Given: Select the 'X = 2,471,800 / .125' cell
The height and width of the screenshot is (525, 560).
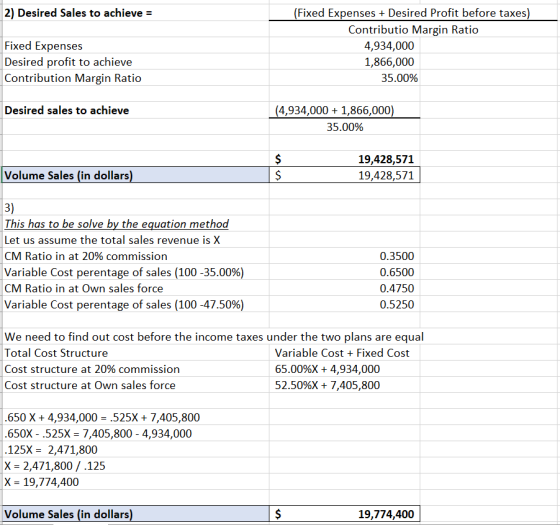Looking at the screenshot, I should tap(136, 466).
